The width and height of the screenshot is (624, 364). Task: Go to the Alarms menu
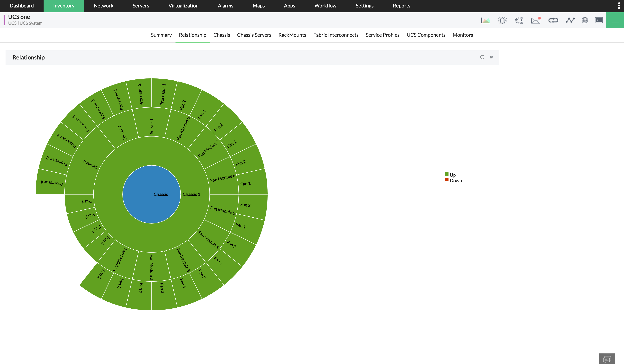225,6
